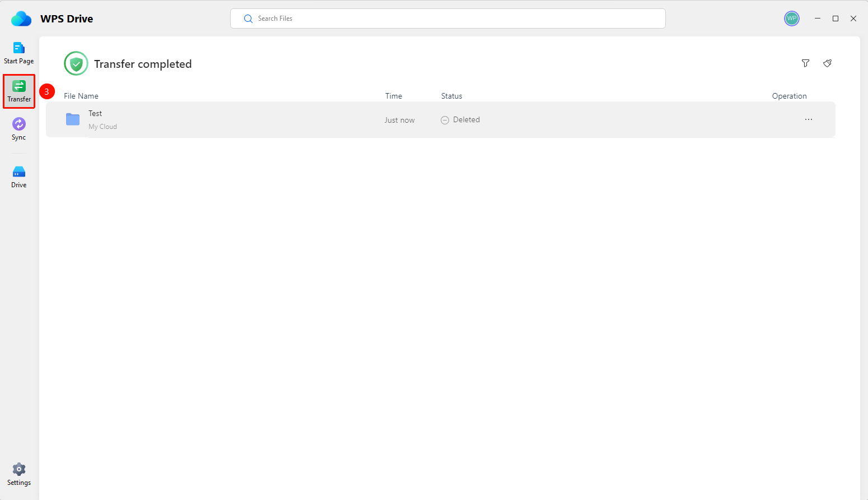The height and width of the screenshot is (500, 868).
Task: Click the Test folder icon
Action: (x=73, y=119)
